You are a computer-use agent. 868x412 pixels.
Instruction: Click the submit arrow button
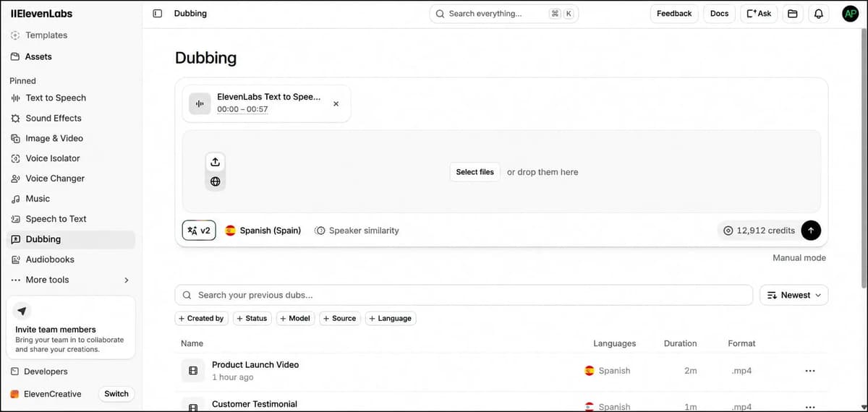(x=811, y=231)
